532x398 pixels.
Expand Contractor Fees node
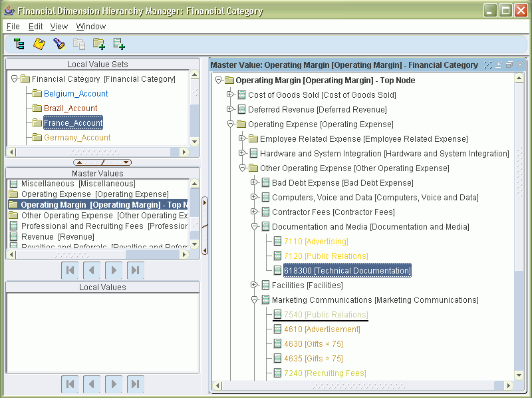pos(254,212)
